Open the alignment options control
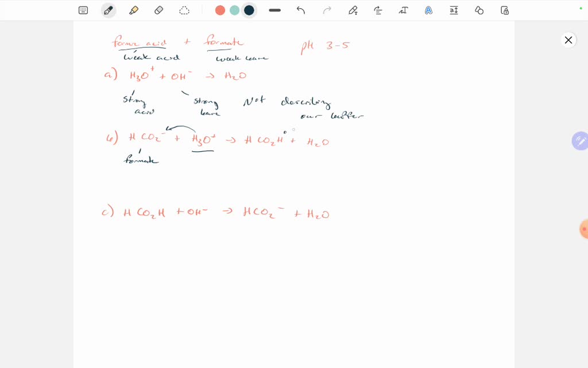This screenshot has width=588, height=368. (378, 10)
